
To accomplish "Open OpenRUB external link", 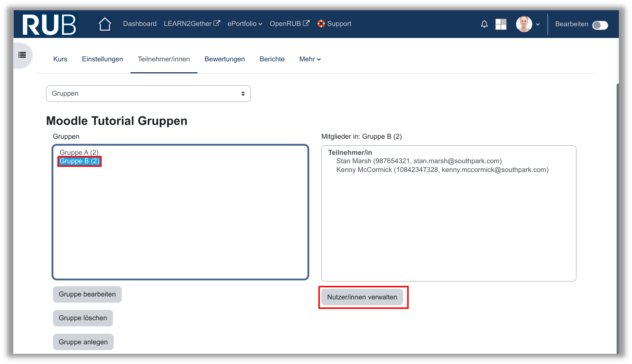I will [289, 24].
